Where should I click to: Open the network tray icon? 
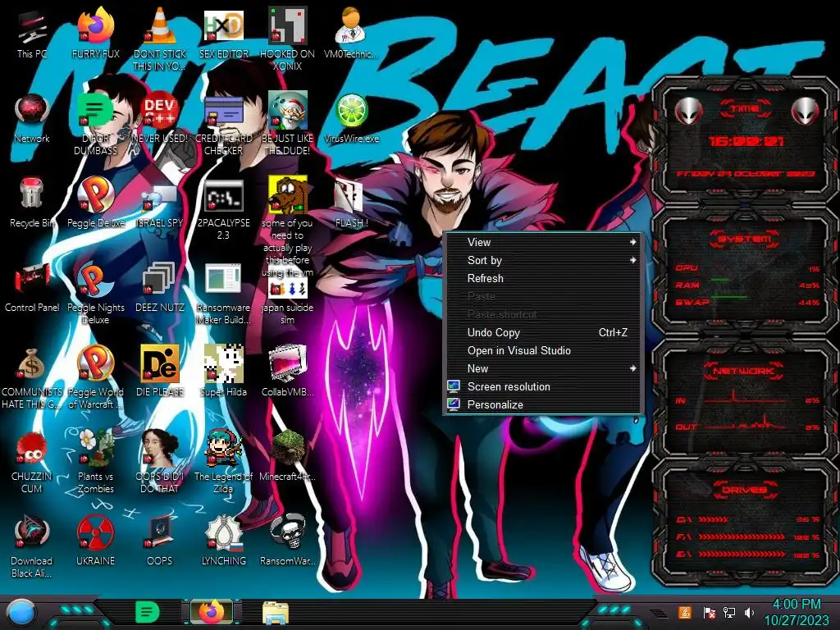coord(729,612)
